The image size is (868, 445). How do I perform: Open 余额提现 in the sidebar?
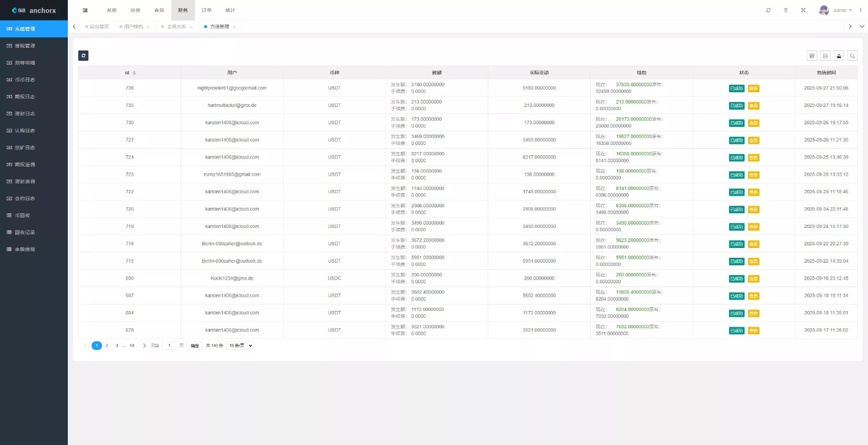34,249
